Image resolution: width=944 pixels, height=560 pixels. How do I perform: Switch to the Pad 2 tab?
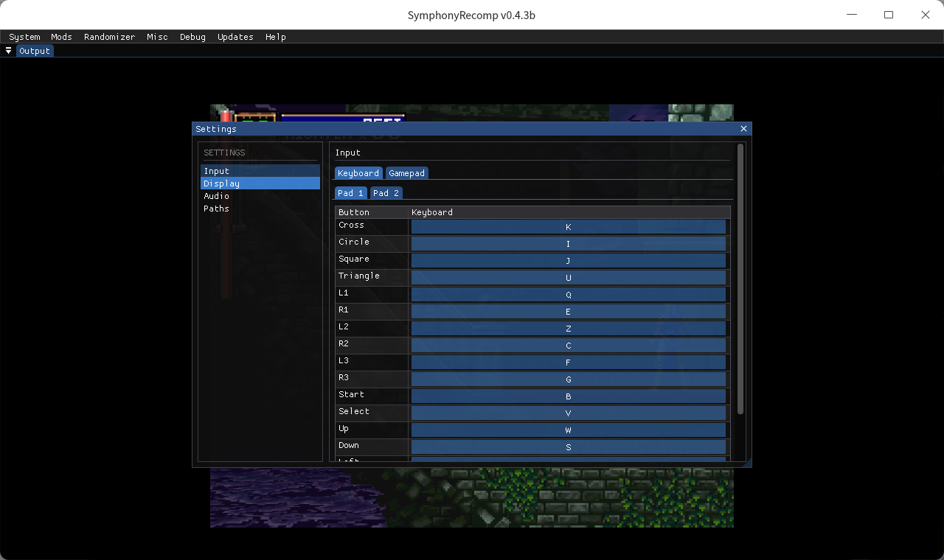point(386,193)
